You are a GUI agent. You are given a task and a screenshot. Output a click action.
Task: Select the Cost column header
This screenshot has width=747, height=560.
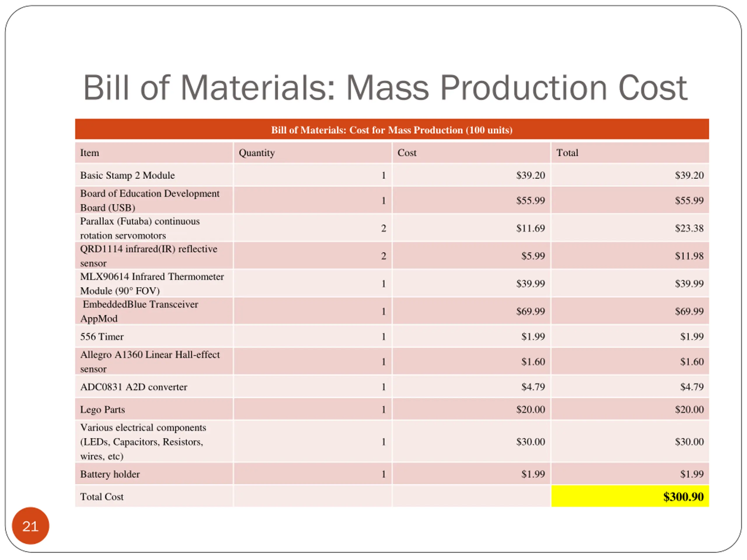pos(472,153)
